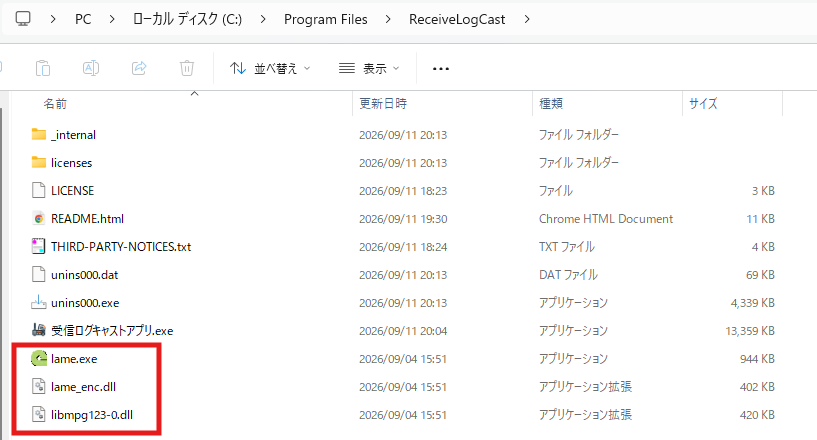This screenshot has height=440, width=817.
Task: Sort by 名前 column header
Action: tap(55, 104)
